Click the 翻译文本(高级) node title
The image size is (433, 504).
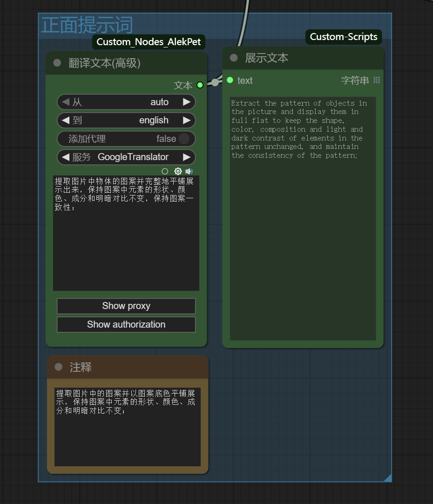(105, 63)
